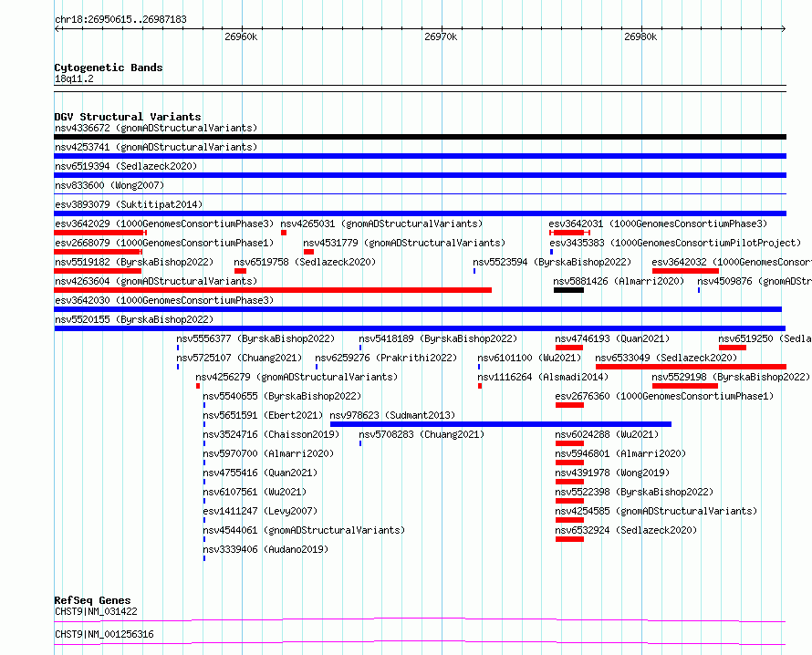Open esv3435383 PilotProject variant label

click(675, 243)
